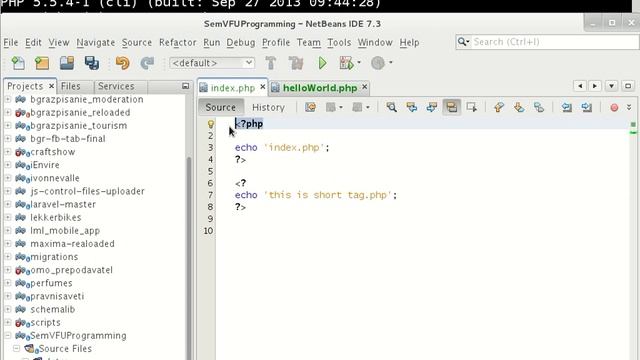The image size is (640, 360).
Task: Click Shift Line Left icon
Action: tap(567, 107)
